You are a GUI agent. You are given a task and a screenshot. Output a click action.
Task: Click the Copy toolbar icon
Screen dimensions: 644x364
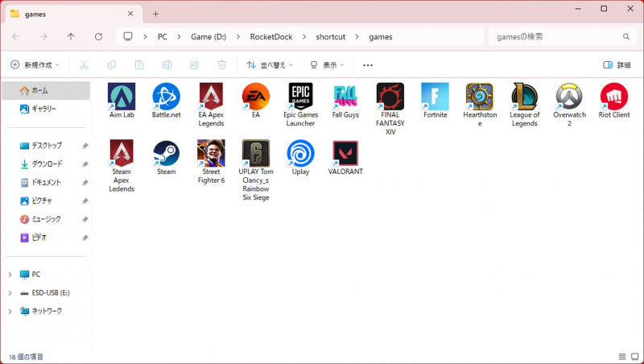[112, 65]
